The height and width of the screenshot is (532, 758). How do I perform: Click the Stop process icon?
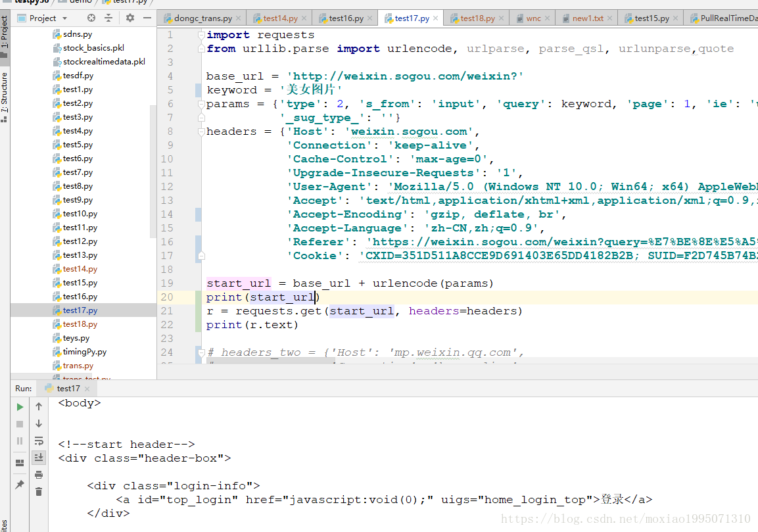(20, 424)
